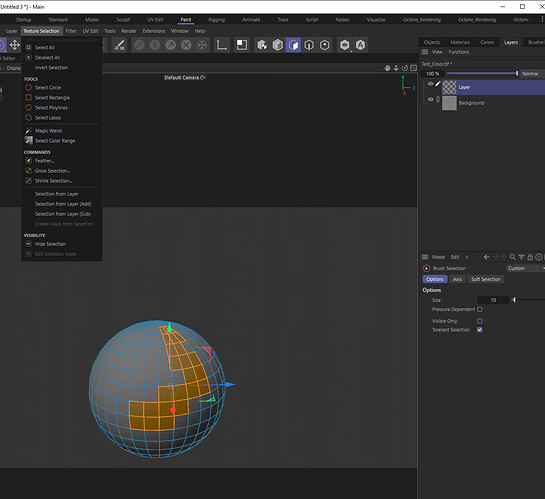Click the disabled circle-X toolbar icon
Screen dimensions: 545x499
click(186, 45)
